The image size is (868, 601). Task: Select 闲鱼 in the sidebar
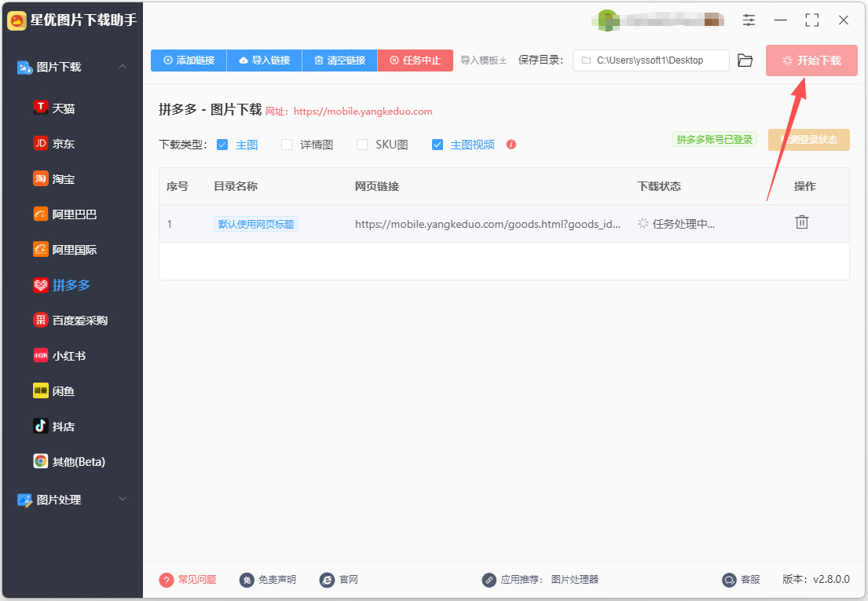point(54,391)
